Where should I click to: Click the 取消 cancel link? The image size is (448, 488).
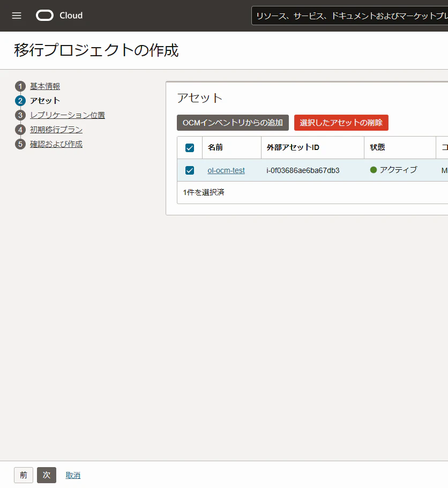(73, 475)
